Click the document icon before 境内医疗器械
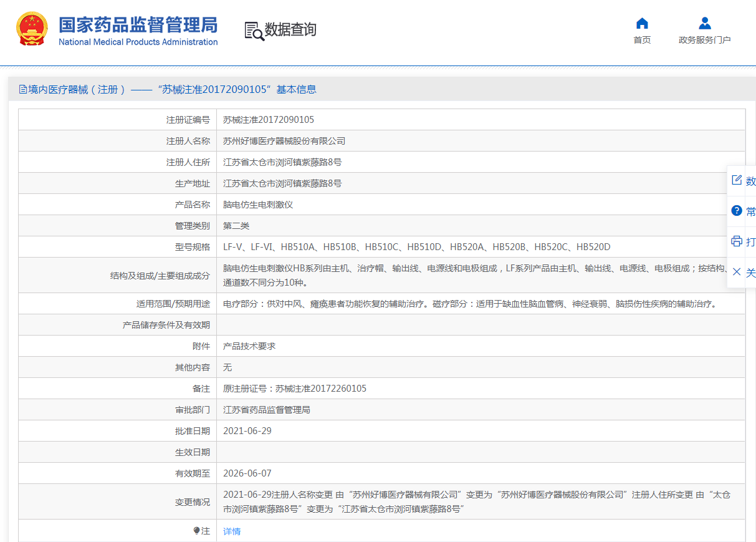Viewport: 756px width, 542px height. tap(23, 89)
